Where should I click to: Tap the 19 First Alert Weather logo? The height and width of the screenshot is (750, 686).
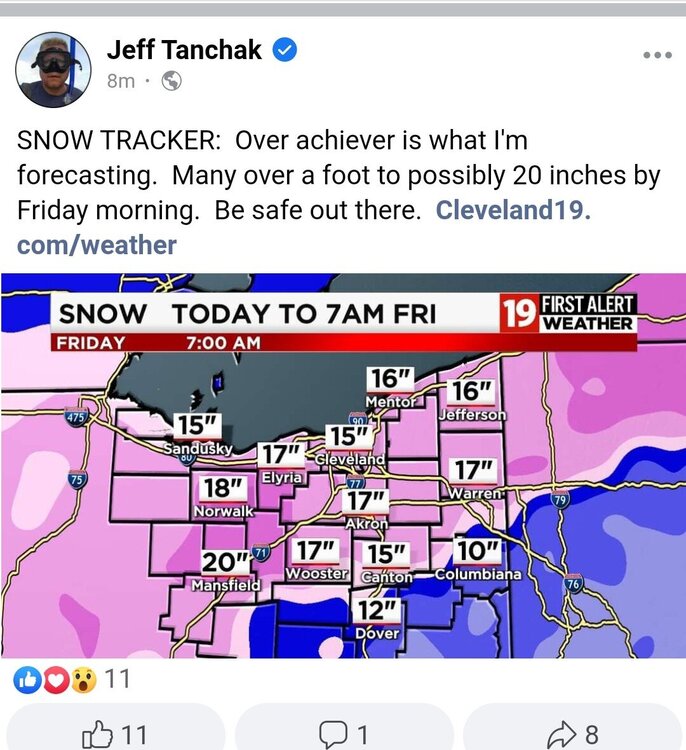568,314
